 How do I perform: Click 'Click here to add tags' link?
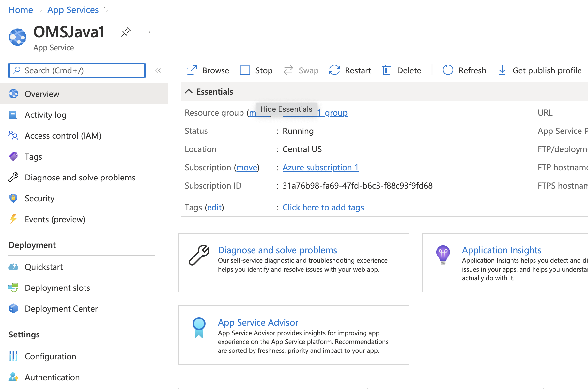tap(323, 207)
